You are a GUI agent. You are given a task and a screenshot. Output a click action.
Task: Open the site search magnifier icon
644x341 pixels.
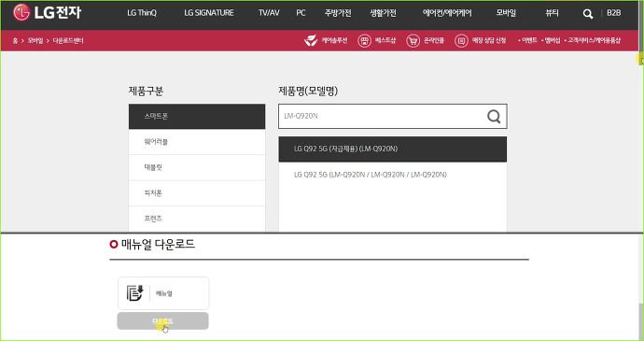(588, 14)
